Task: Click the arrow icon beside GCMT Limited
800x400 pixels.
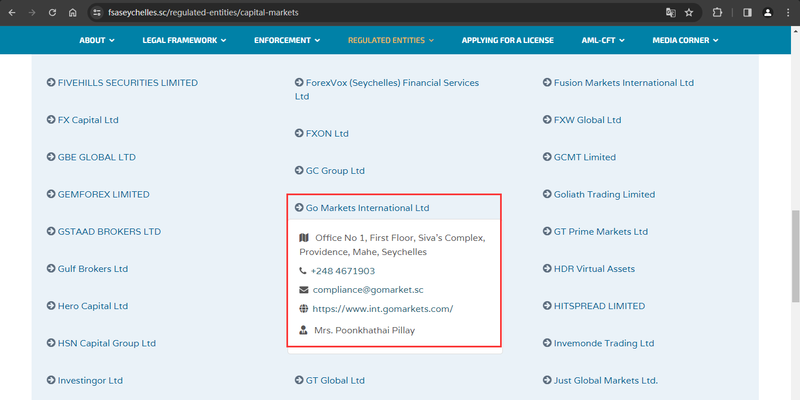Action: click(x=547, y=157)
